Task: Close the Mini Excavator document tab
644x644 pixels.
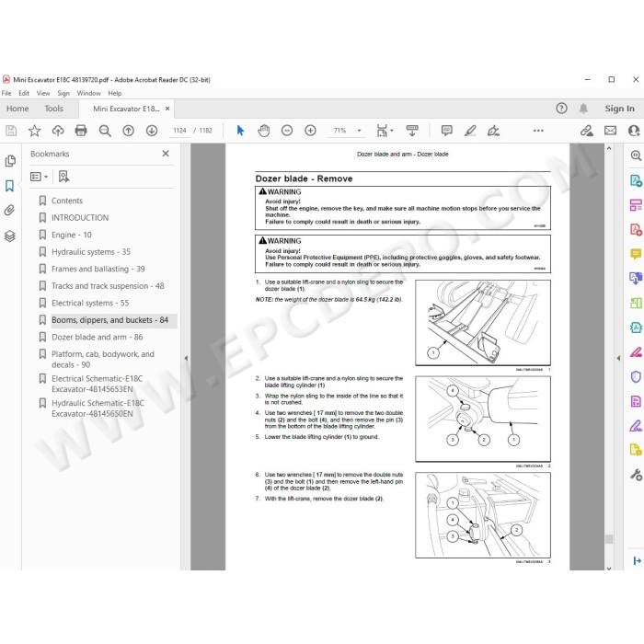Action: click(167, 109)
